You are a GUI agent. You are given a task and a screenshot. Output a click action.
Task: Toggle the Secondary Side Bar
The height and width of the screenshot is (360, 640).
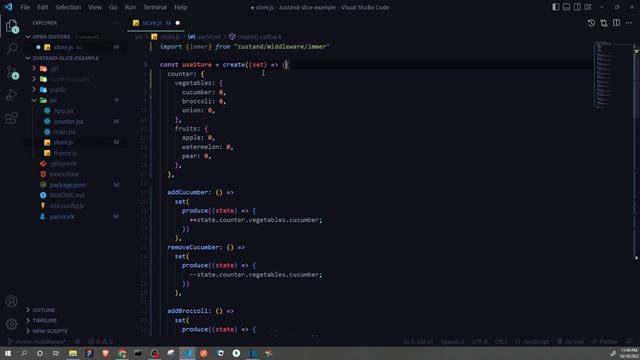pos(577,7)
